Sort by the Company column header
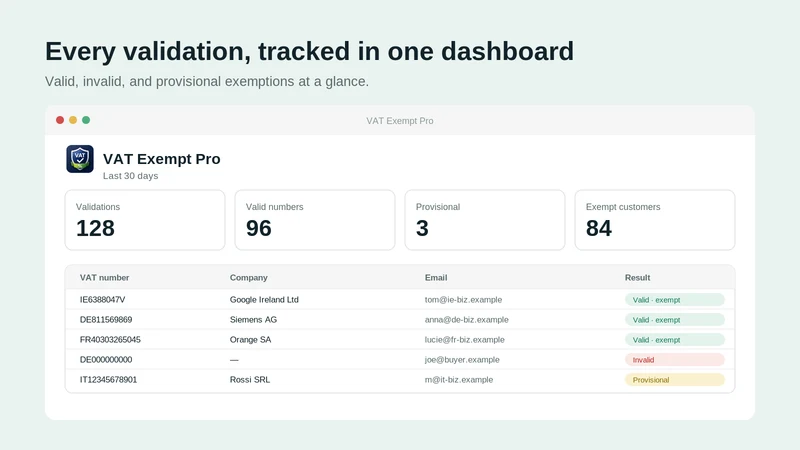Screen dimensions: 800x450 click(x=248, y=278)
